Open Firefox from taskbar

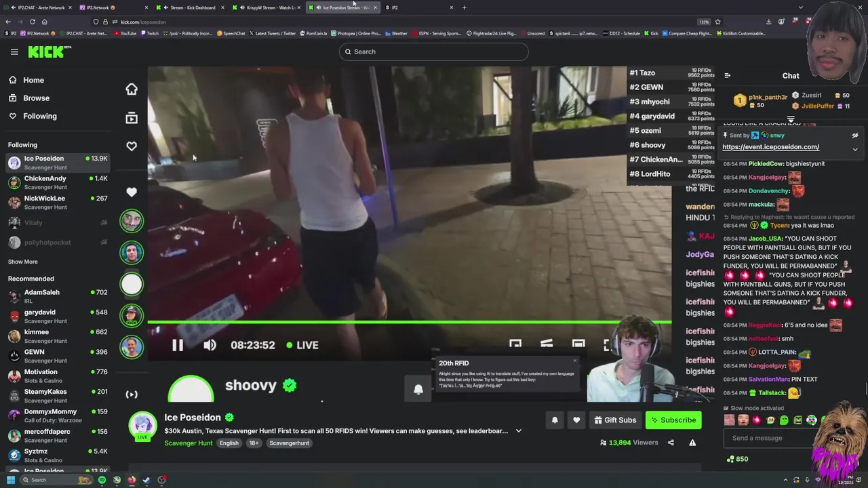coord(132,480)
